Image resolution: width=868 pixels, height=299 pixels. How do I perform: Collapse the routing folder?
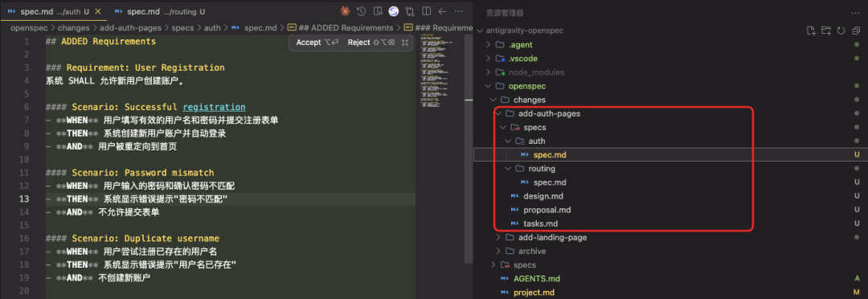click(508, 169)
